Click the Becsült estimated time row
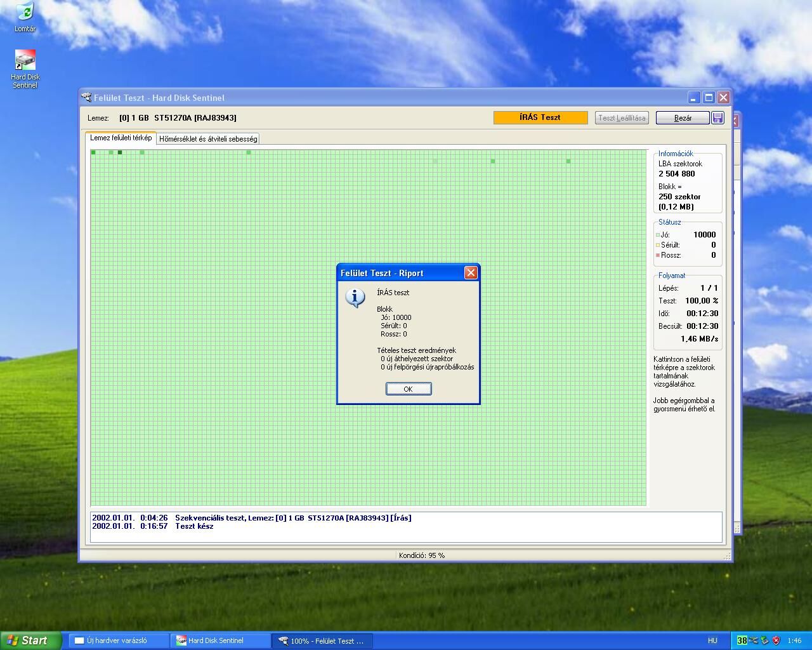The width and height of the screenshot is (812, 650). (x=688, y=326)
